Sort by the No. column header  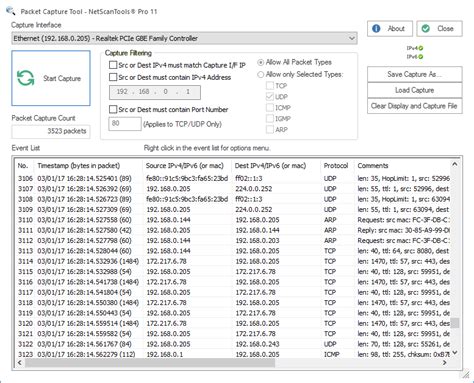click(x=24, y=166)
